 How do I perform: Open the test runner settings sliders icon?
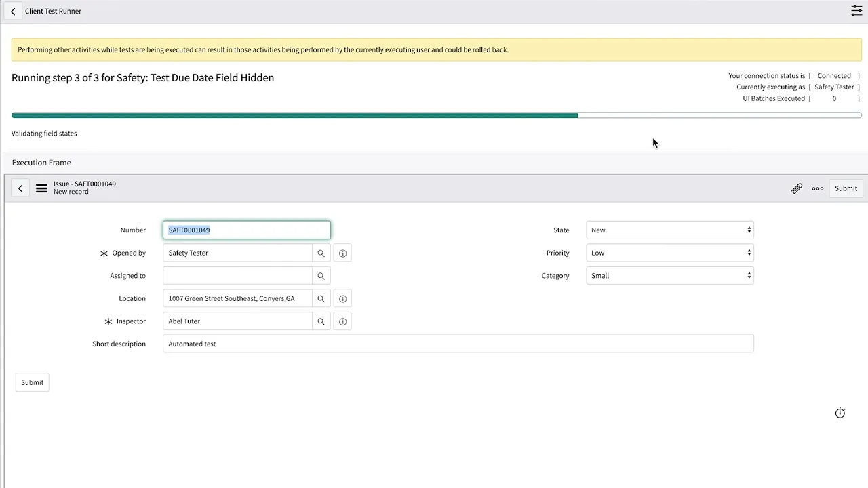tap(856, 11)
